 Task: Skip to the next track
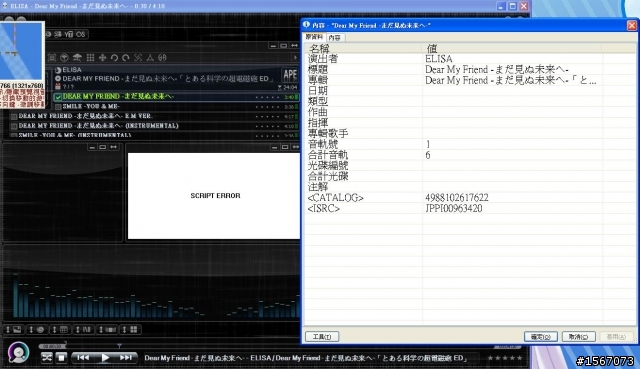(x=126, y=358)
